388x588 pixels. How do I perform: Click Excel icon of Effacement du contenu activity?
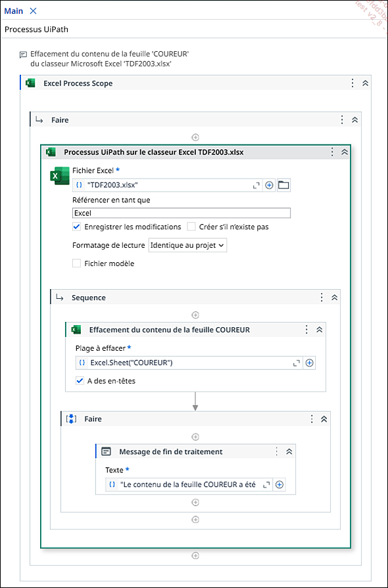[76, 330]
